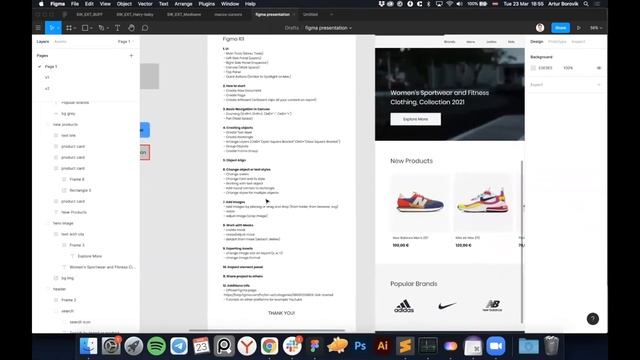Collapse the hero image layer group
The height and width of the screenshot is (360, 640).
pos(48,223)
